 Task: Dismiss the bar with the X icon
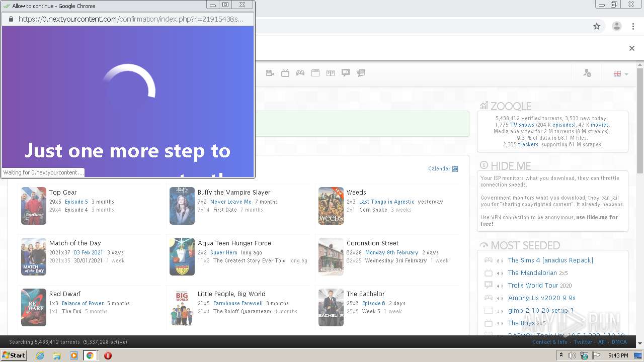pos(632,48)
